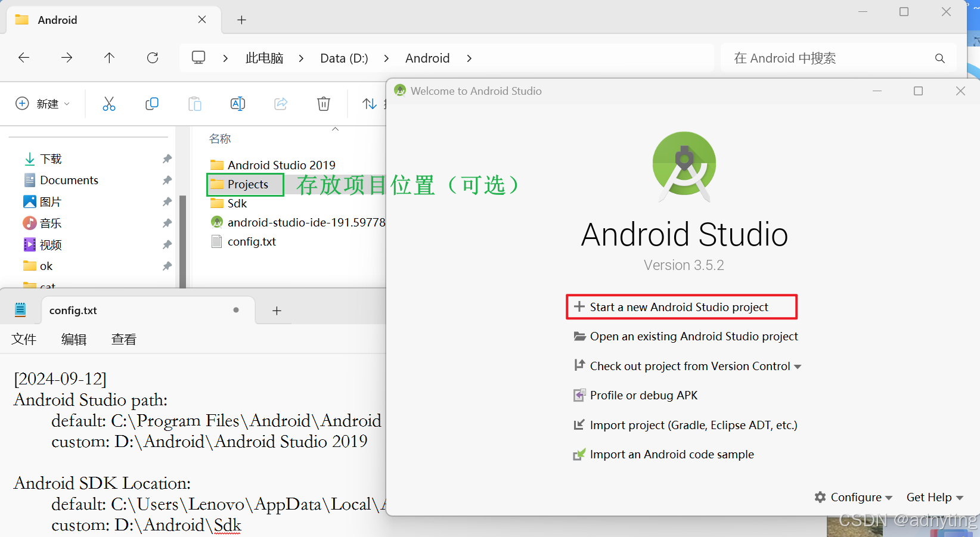Go forward with Explorer forward arrow
The width and height of the screenshot is (980, 537).
pyautogui.click(x=67, y=58)
